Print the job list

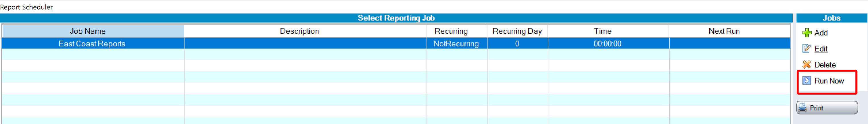click(827, 108)
